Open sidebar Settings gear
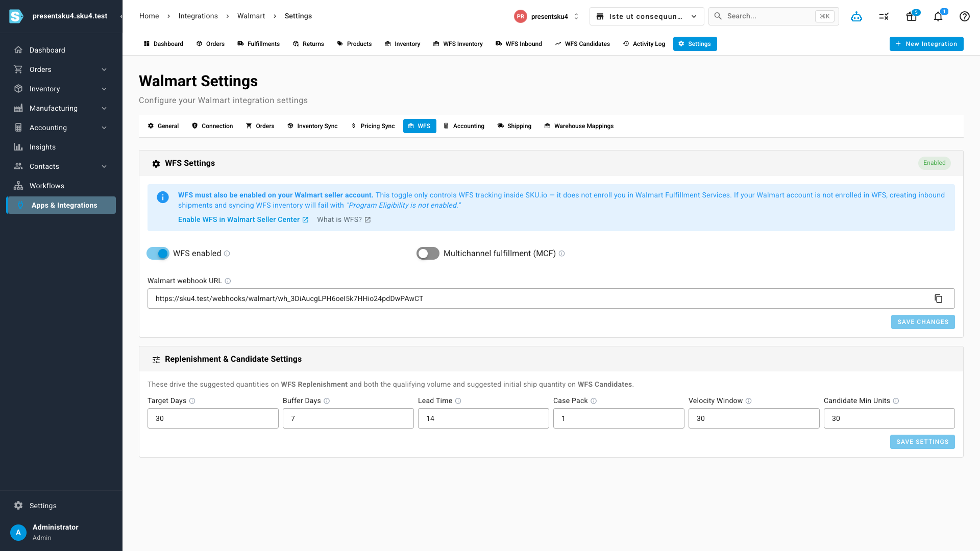Screen dimensions: 980x551 coord(18,506)
